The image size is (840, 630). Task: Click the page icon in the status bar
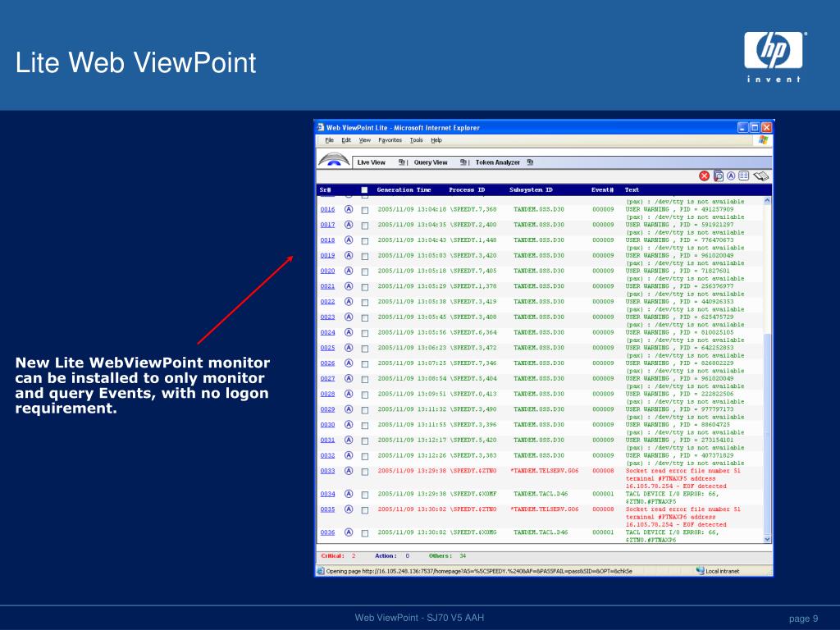coord(321,571)
